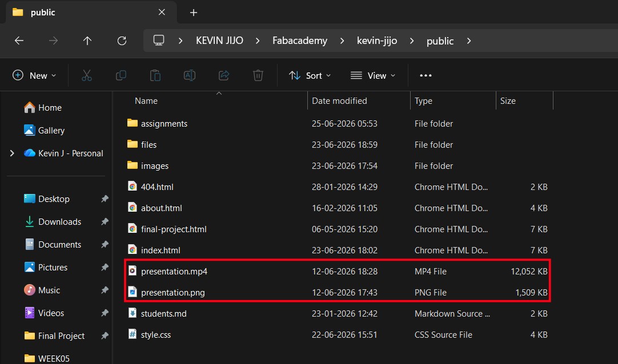Screen dimensions: 618x364
Task: Expand chevron after kevin-jijo breadcrumb
Action: pyautogui.click(x=412, y=41)
